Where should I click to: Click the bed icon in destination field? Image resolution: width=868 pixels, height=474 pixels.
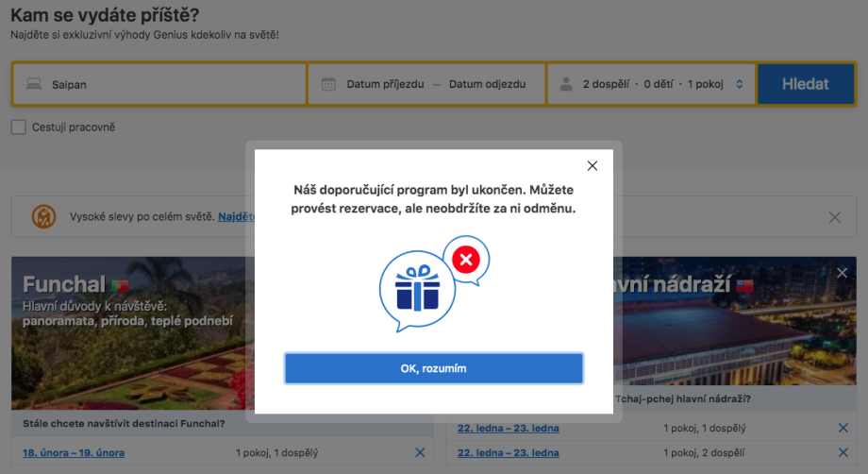[34, 84]
